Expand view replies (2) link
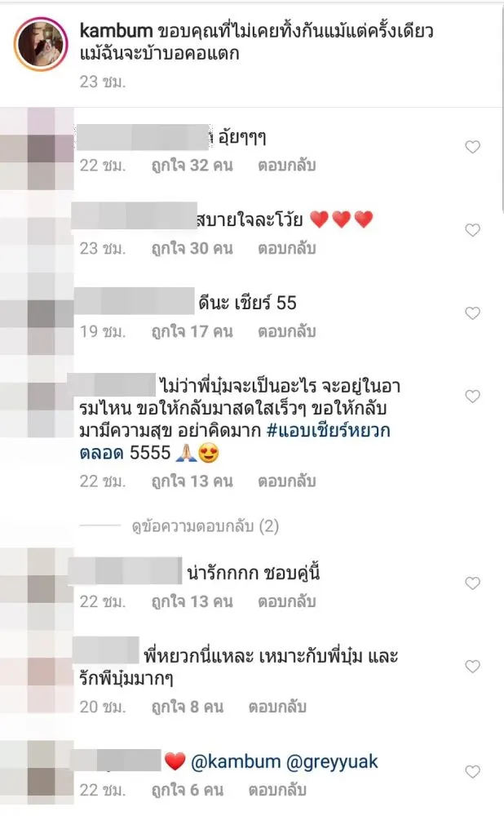504x816 pixels. pos(206,526)
